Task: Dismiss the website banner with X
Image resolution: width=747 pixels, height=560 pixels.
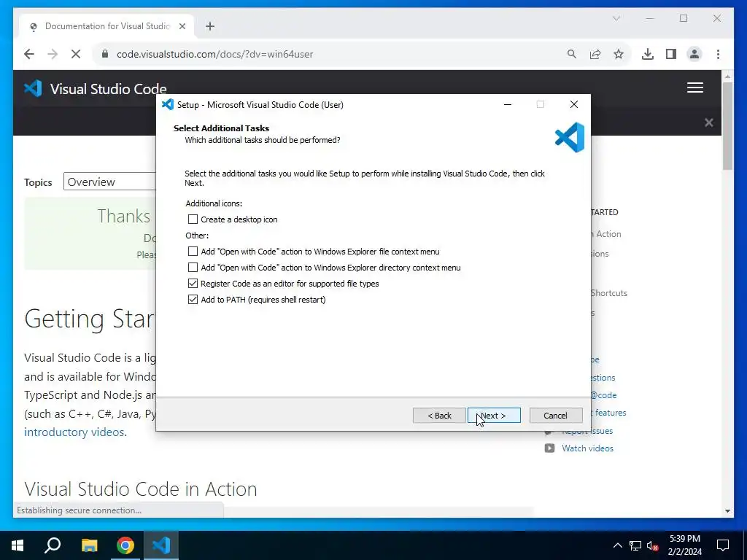Action: (x=709, y=122)
